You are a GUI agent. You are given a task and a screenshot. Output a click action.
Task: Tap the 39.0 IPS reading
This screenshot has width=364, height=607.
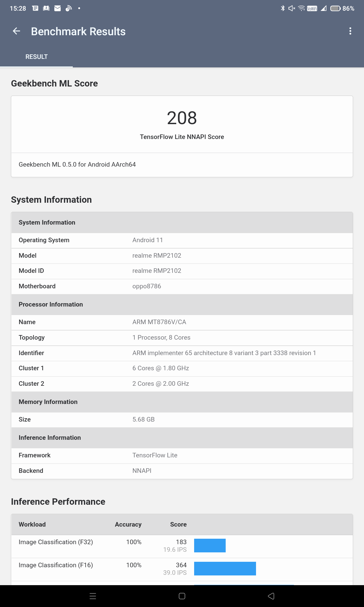click(x=175, y=573)
